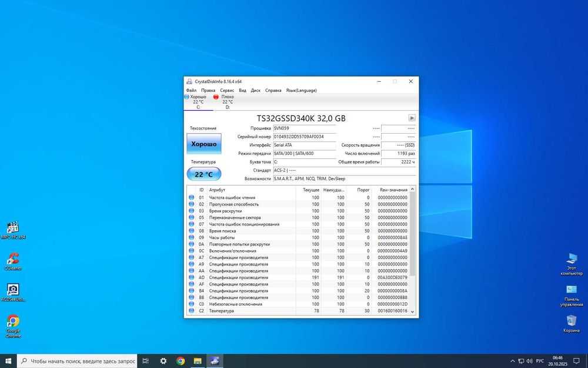This screenshot has width=588, height=368.
Task: Open Google Chrome desktop icon
Action: (x=13, y=326)
